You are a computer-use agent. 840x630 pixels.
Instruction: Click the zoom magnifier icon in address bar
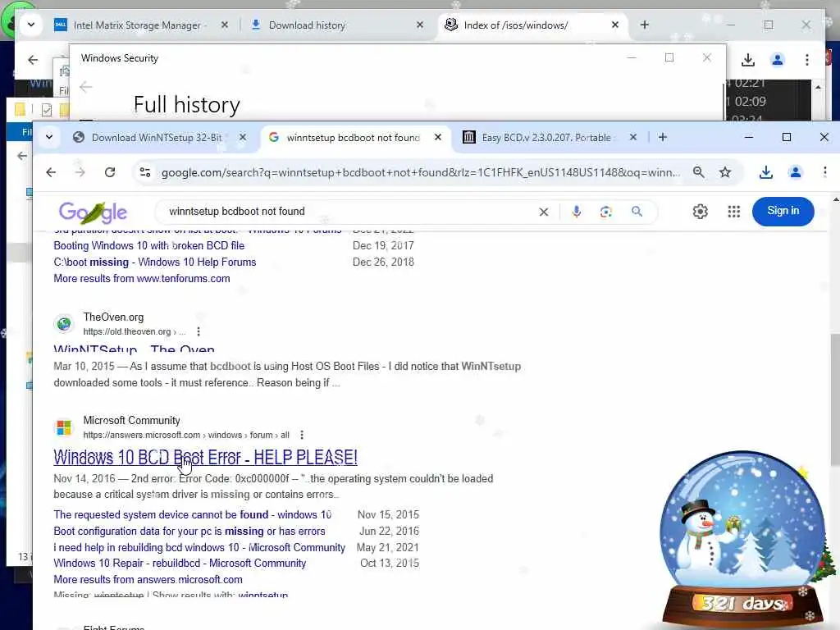699,172
